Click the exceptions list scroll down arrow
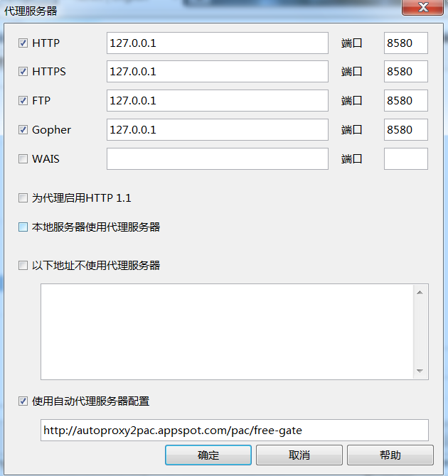The height and width of the screenshot is (476, 448). pyautogui.click(x=420, y=371)
